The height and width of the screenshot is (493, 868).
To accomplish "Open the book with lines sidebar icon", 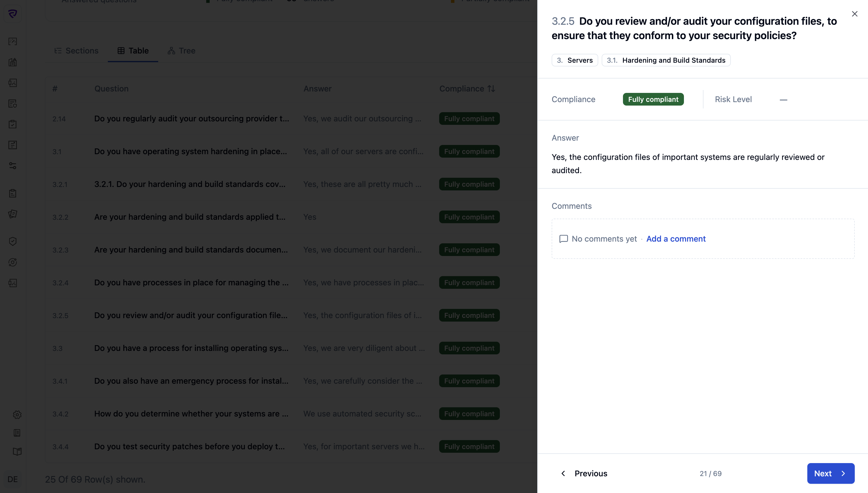I will coord(17,433).
